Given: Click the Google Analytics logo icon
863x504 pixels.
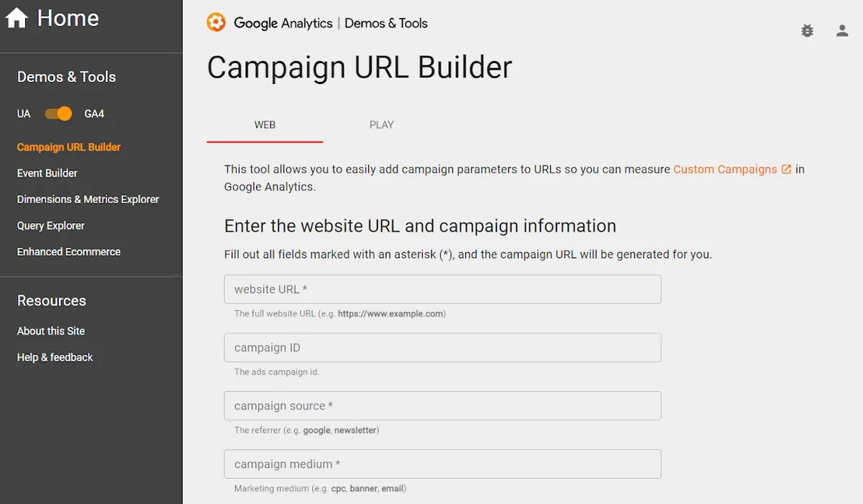Looking at the screenshot, I should point(215,22).
